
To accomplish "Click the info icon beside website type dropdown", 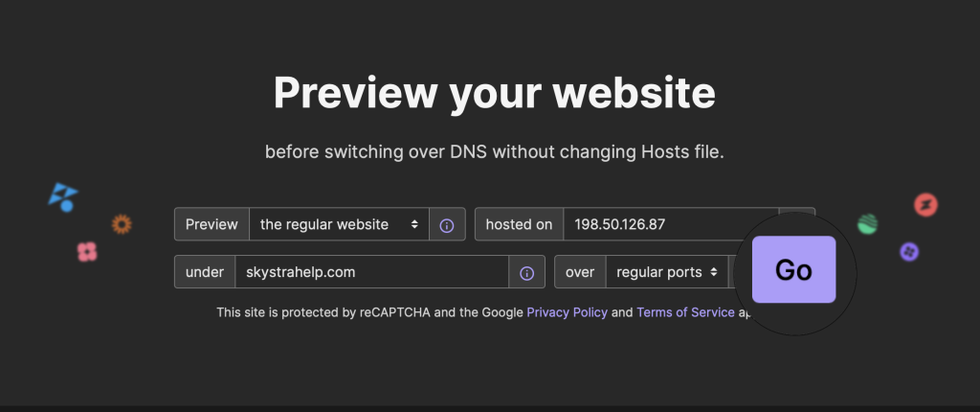I will [446, 225].
